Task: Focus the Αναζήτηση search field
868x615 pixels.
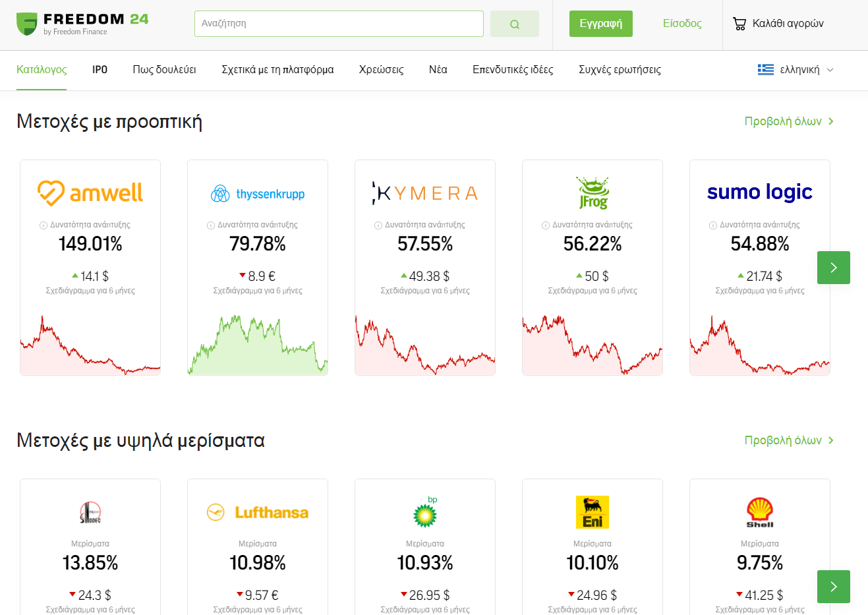Action: pos(339,24)
